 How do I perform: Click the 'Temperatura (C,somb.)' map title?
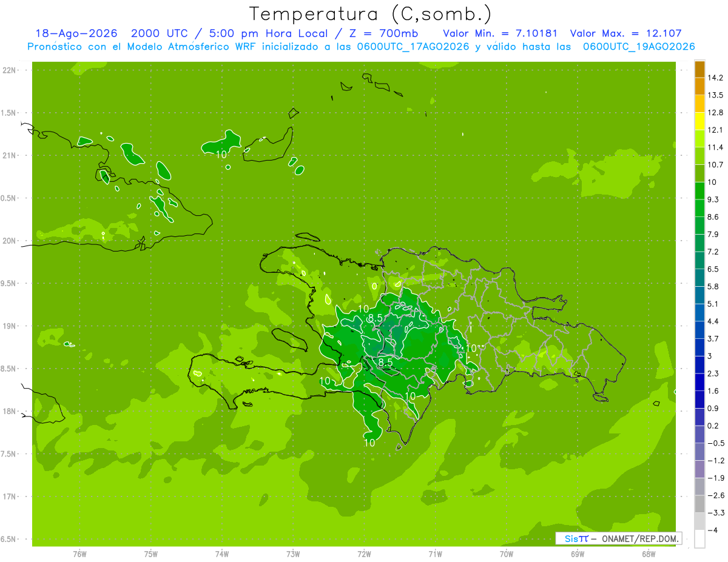point(371,14)
